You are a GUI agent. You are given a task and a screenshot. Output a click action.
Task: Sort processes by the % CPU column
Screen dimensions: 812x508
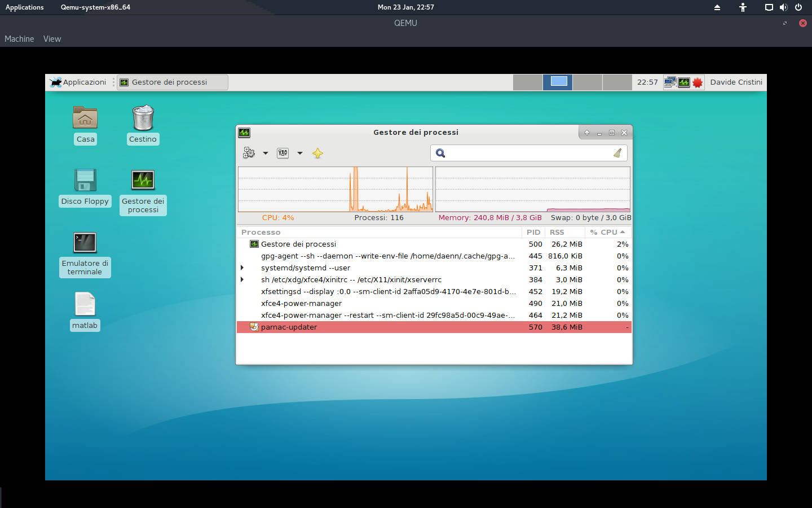click(x=608, y=232)
